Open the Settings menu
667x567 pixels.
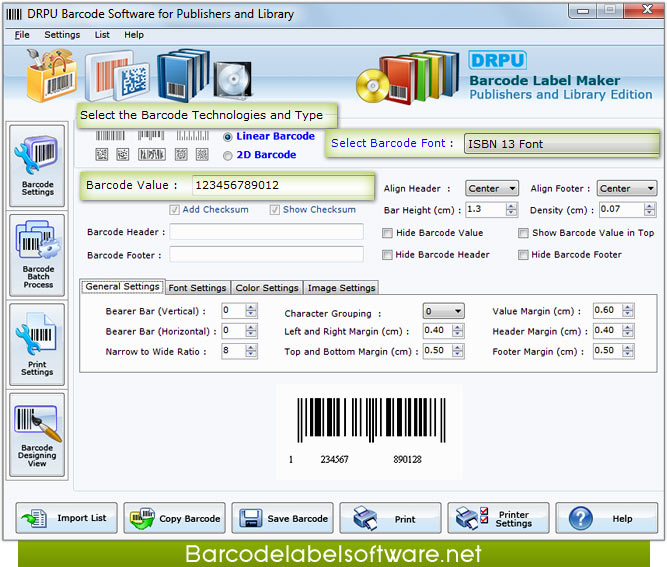tap(62, 35)
